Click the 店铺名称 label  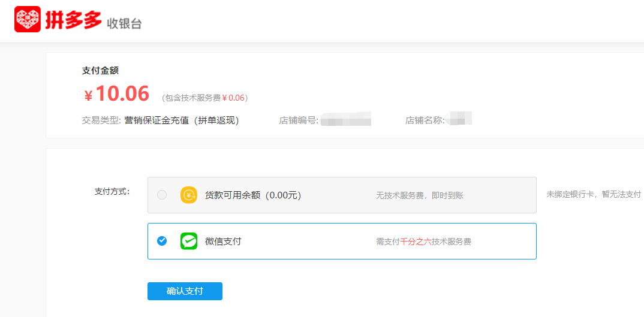(425, 120)
